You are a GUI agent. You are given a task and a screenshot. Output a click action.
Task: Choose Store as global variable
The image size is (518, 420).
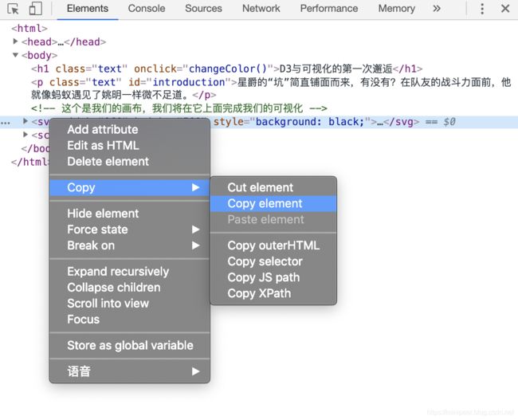[130, 345]
